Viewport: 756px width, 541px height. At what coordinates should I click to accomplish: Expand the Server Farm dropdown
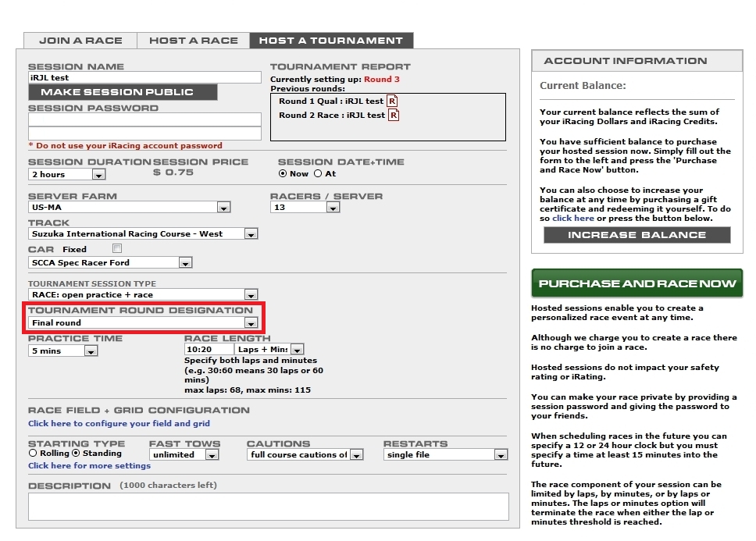129,207
